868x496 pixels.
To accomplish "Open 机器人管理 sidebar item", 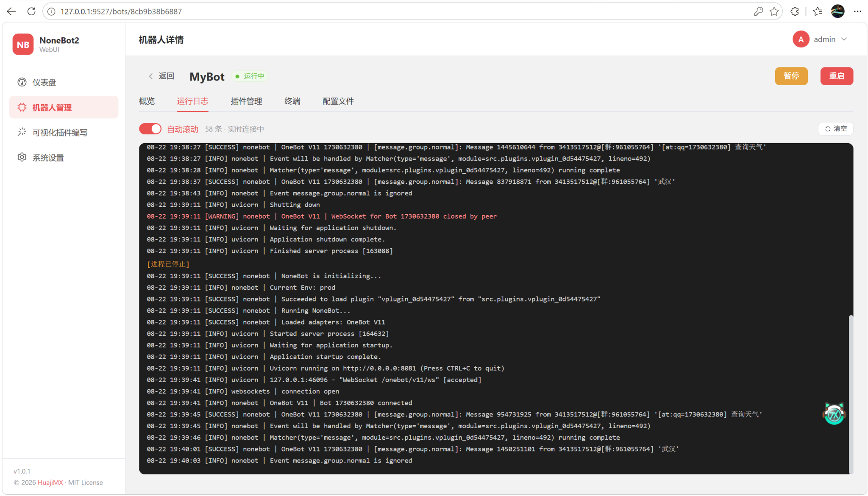I will 64,107.
